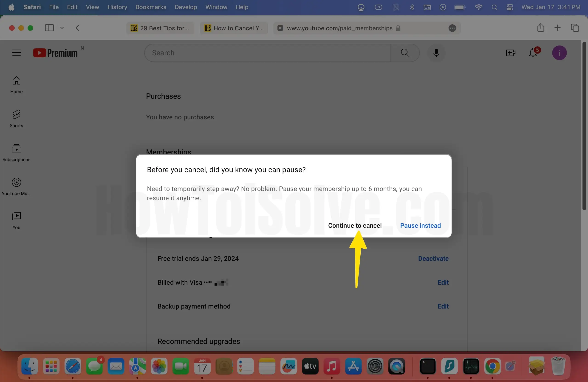Start a voice search with the microphone icon
Viewport: 588px width, 382px height.
436,53
